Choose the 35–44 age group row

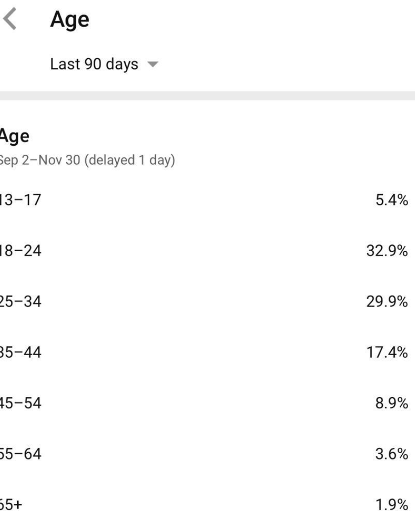click(x=20, y=353)
